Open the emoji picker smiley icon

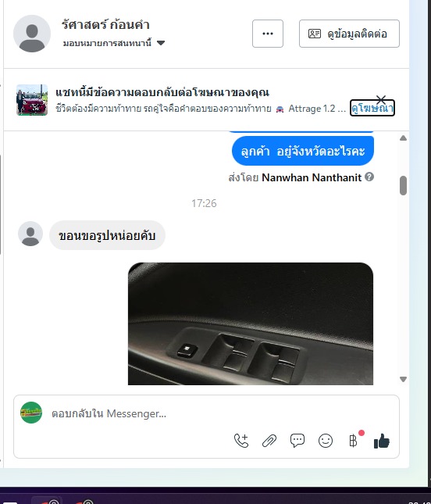click(x=326, y=441)
